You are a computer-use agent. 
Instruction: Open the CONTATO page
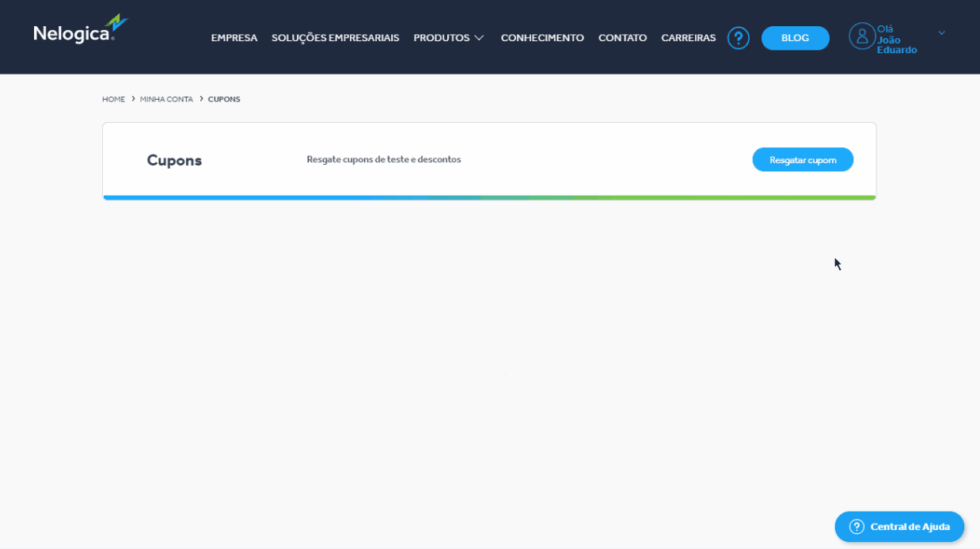point(622,38)
